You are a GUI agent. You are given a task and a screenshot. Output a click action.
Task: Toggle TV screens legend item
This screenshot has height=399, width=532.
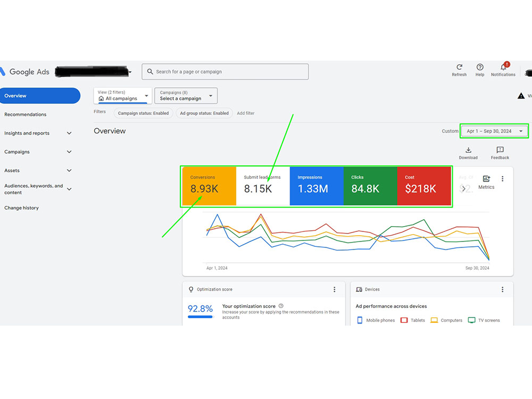pyautogui.click(x=484, y=320)
